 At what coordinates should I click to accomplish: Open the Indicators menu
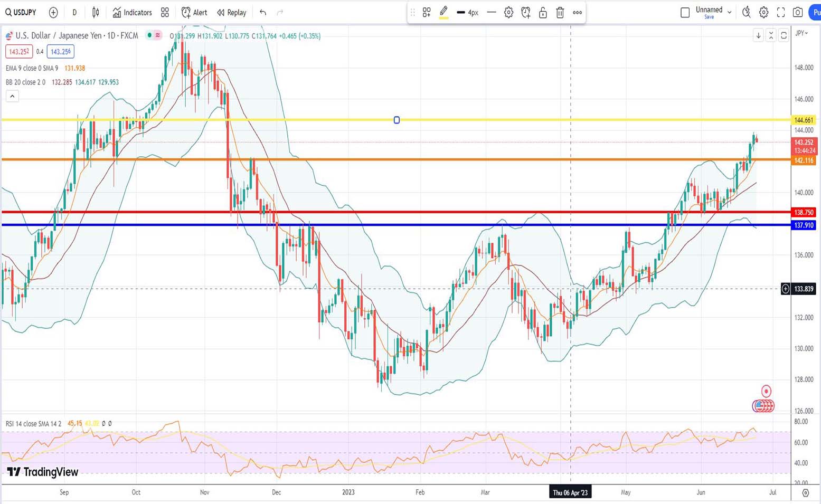[132, 12]
